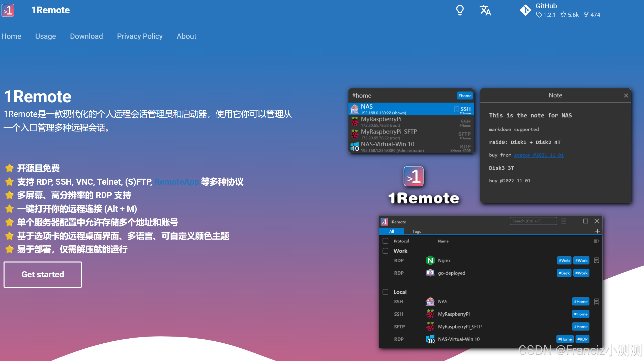Click #Home tag on NAS-Virtual-Win 10 row
Viewport: 644px width, 361px height.
[x=565, y=339]
